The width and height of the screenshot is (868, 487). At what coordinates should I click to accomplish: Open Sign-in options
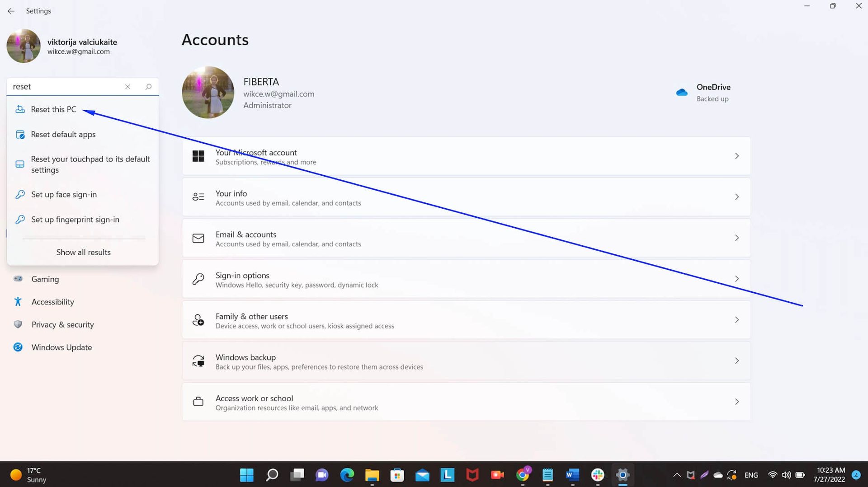pos(466,279)
